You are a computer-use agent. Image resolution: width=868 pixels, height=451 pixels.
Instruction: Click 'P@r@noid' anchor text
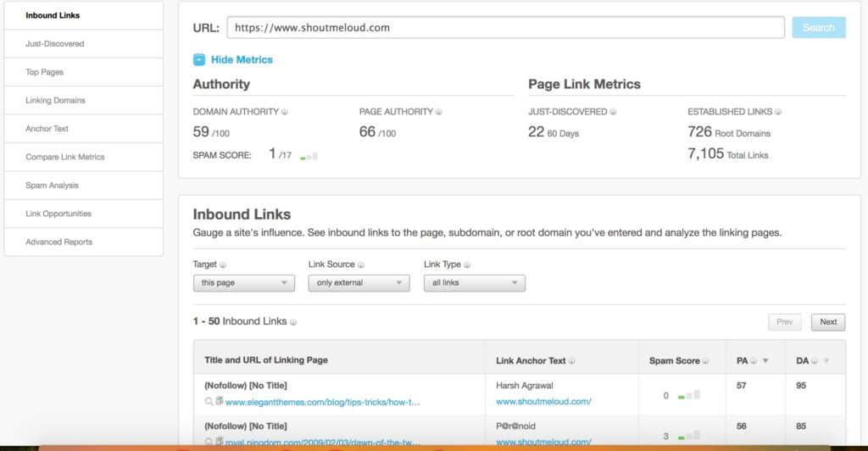click(x=515, y=426)
